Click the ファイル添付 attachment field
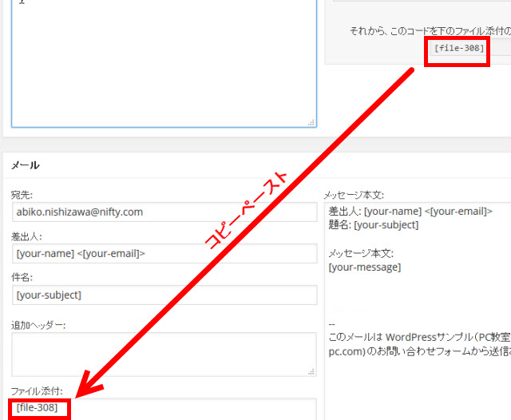Viewport: 511px width, 420px height. point(164,409)
